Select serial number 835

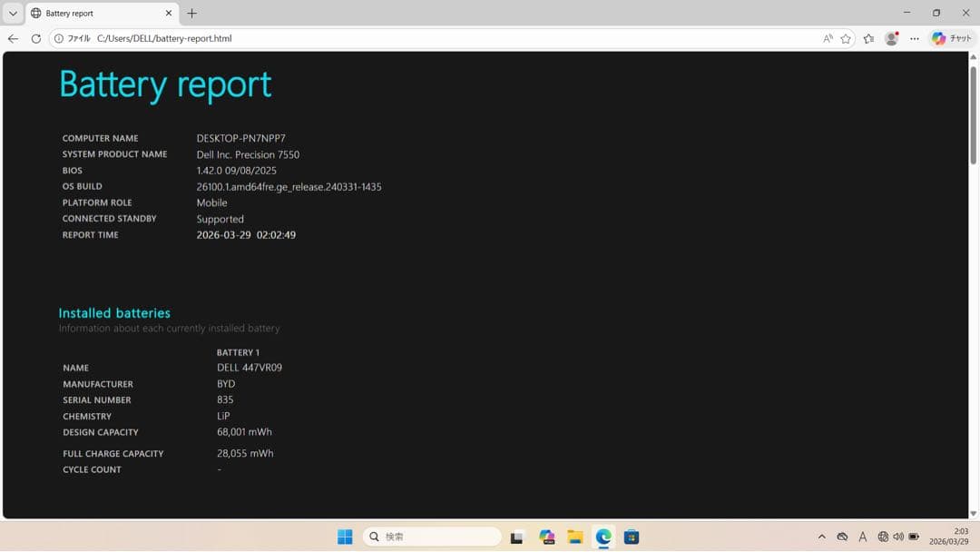pos(225,399)
